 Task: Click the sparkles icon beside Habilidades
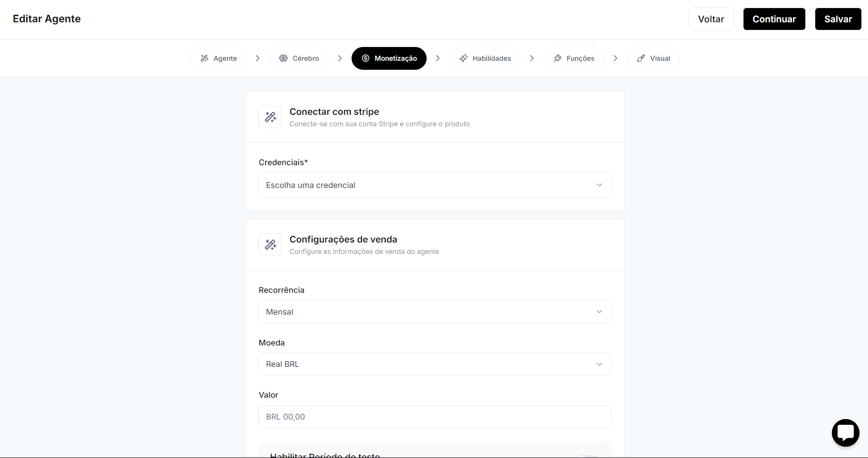[463, 58]
